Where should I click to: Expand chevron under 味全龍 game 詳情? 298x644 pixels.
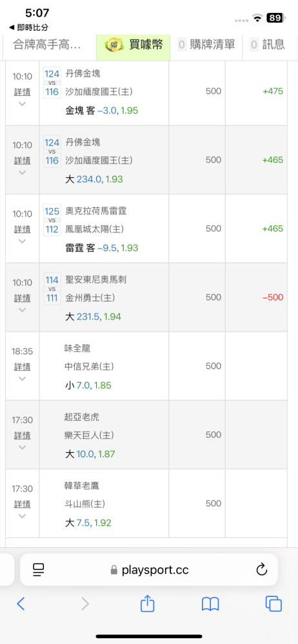22,378
